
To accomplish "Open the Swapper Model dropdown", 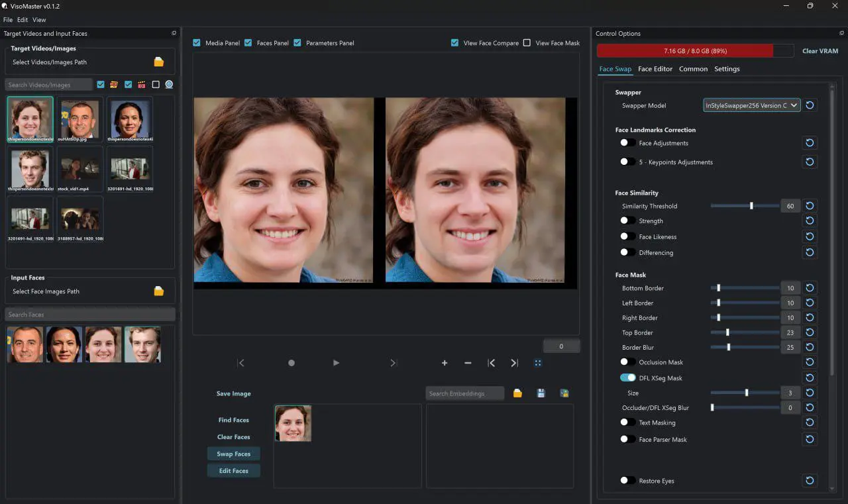I will pyautogui.click(x=751, y=105).
